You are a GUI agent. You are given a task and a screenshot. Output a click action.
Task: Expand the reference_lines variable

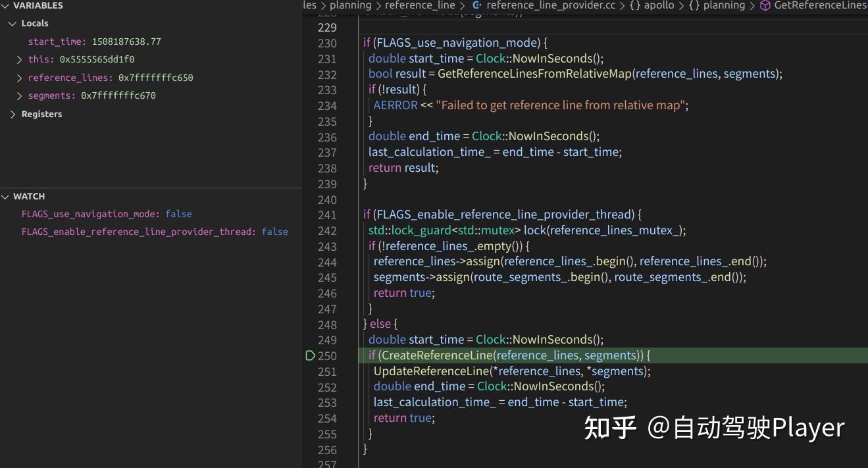19,77
